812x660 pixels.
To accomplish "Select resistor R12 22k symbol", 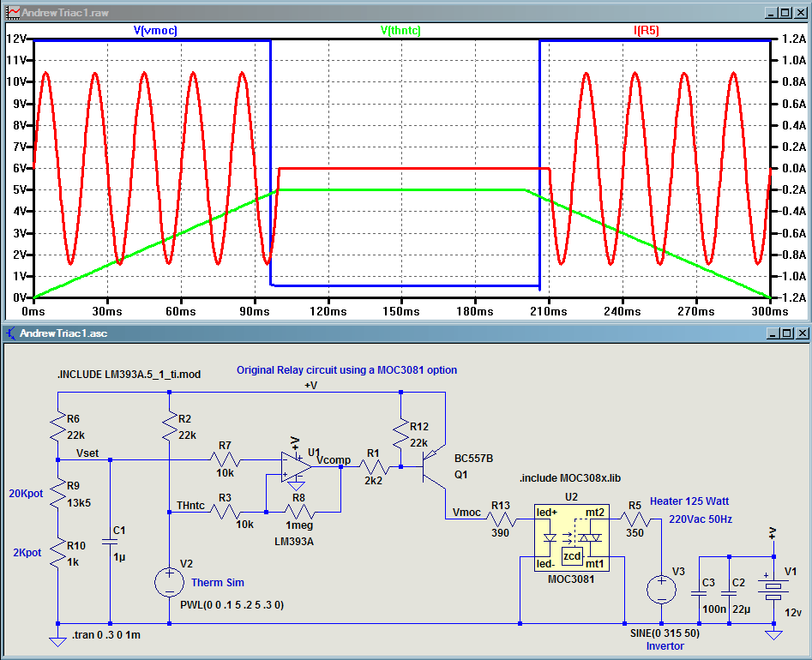I will click(400, 434).
